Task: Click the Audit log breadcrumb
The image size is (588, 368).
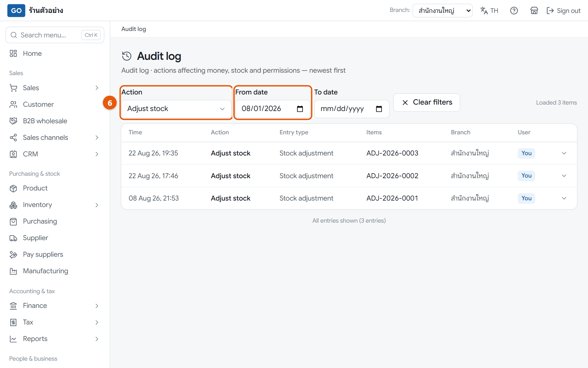Action: coord(134,29)
